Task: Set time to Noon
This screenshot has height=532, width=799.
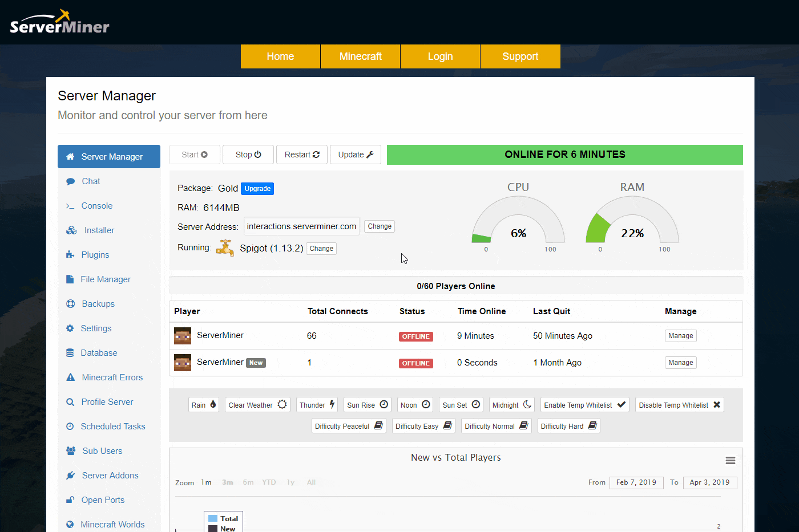Action: point(415,405)
